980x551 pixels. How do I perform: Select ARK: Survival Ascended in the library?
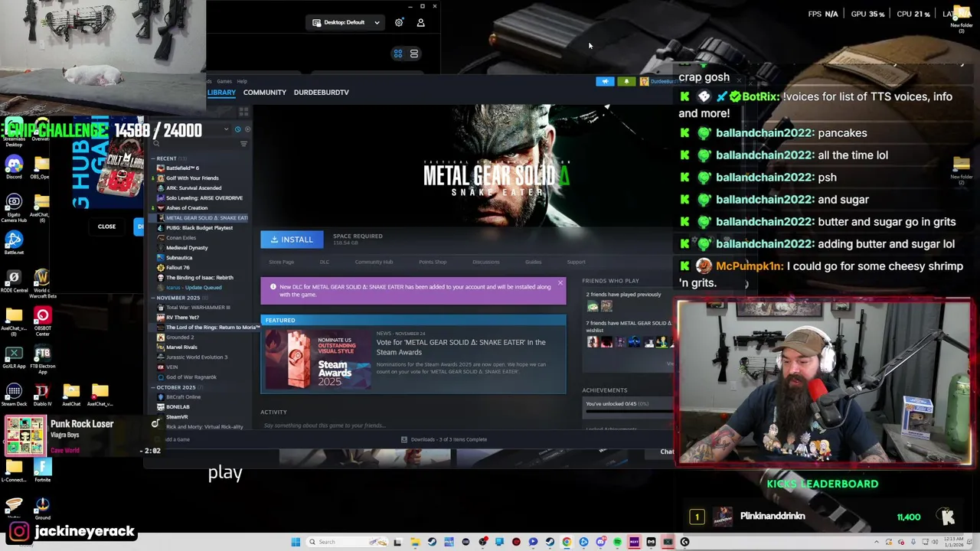pyautogui.click(x=194, y=188)
